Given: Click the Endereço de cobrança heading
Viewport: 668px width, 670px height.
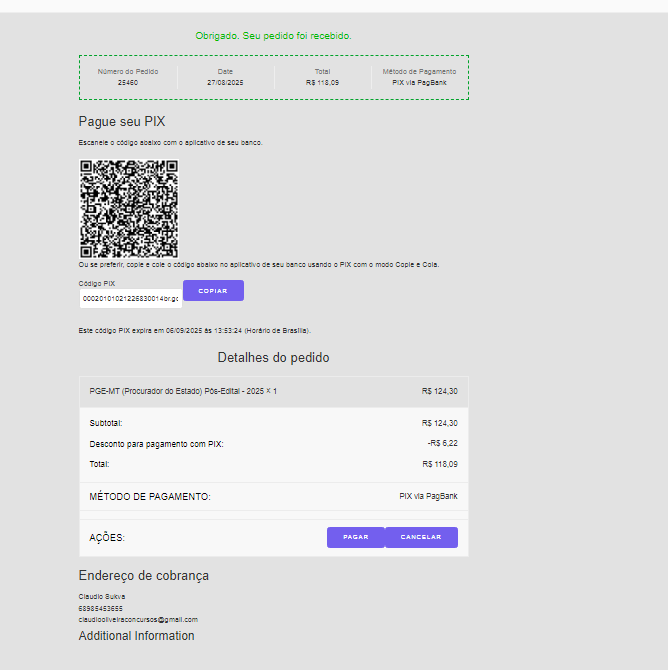Looking at the screenshot, I should click(x=144, y=576).
